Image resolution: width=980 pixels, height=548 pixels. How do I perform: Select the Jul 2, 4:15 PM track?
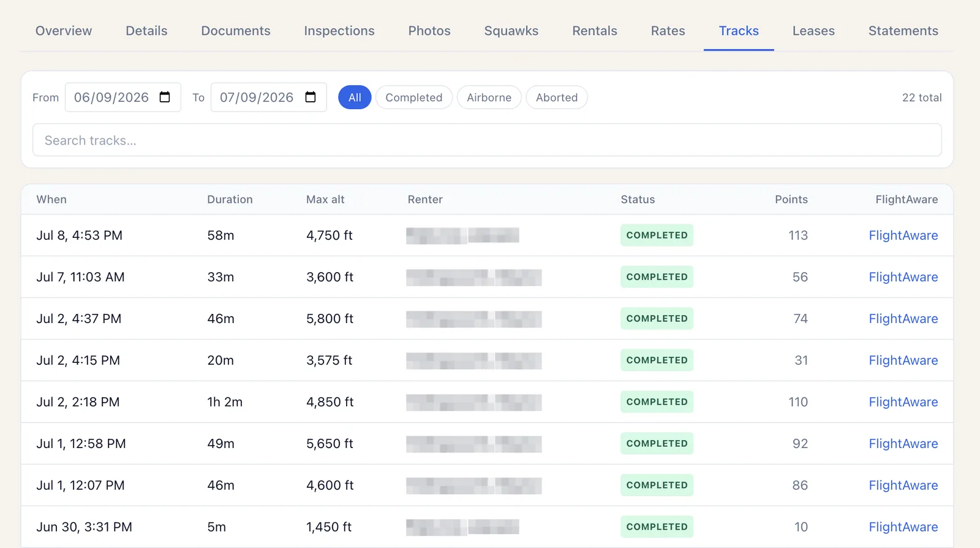click(x=487, y=360)
